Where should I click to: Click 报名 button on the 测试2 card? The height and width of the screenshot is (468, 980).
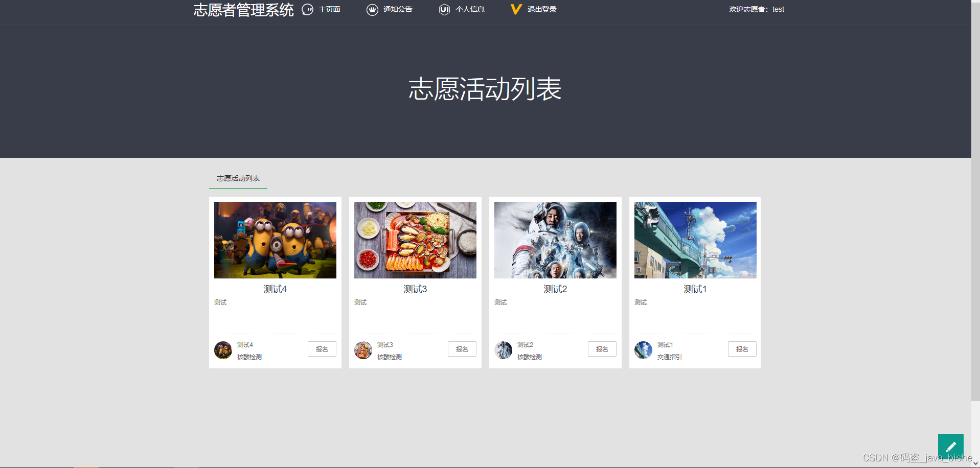[602, 349]
